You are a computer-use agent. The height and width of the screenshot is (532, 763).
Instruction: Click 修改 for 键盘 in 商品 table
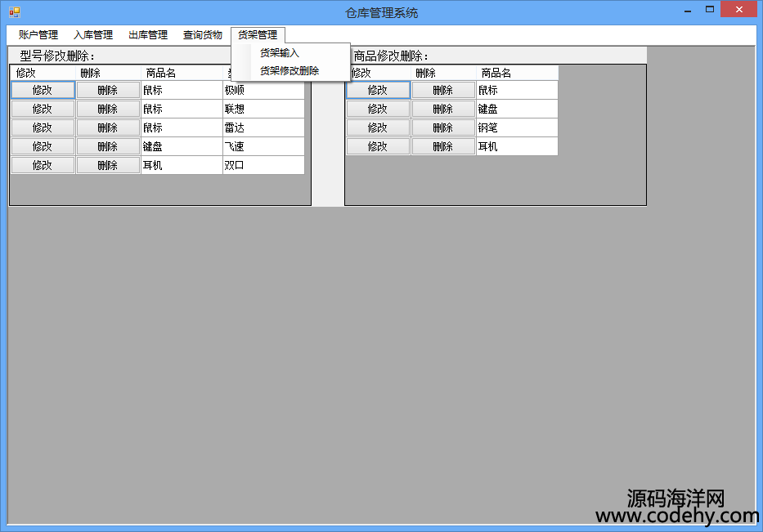tap(378, 109)
